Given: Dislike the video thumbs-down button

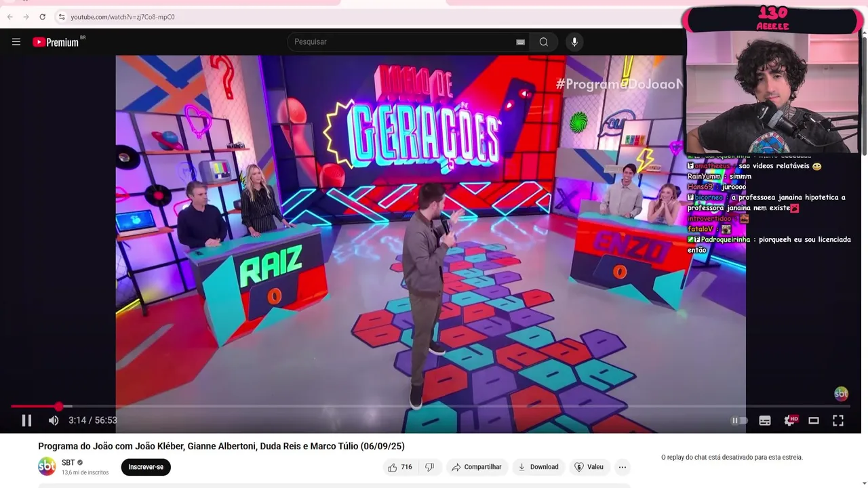Looking at the screenshot, I should (429, 467).
